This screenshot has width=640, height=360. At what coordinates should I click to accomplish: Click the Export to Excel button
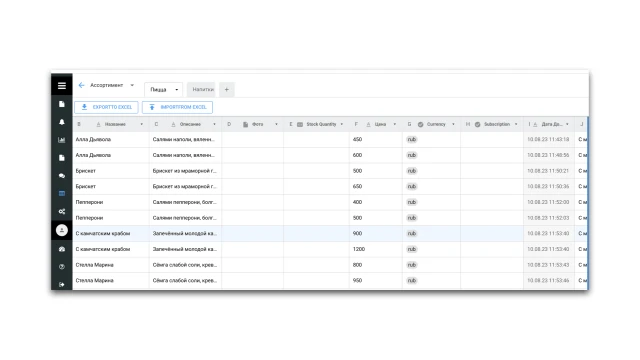point(106,107)
